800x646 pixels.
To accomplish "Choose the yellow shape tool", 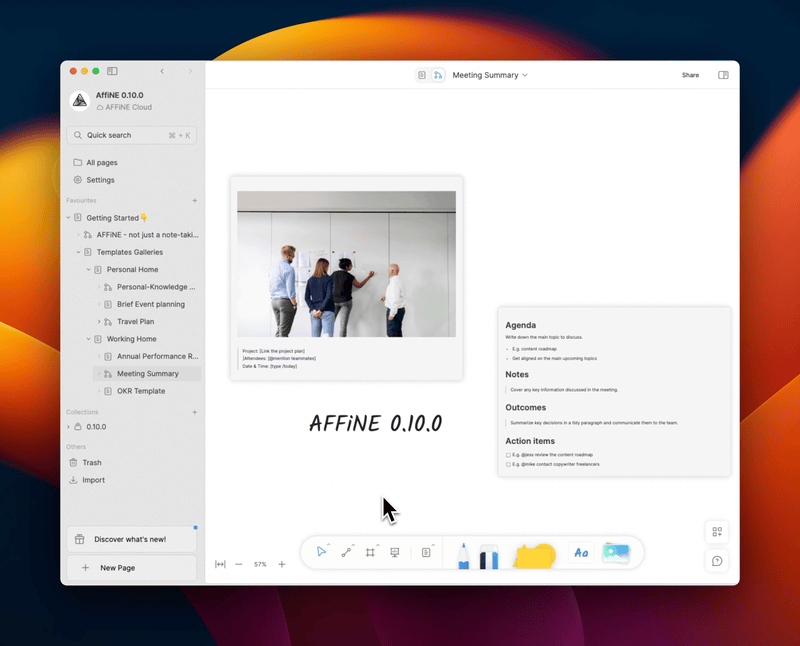I will pos(534,556).
